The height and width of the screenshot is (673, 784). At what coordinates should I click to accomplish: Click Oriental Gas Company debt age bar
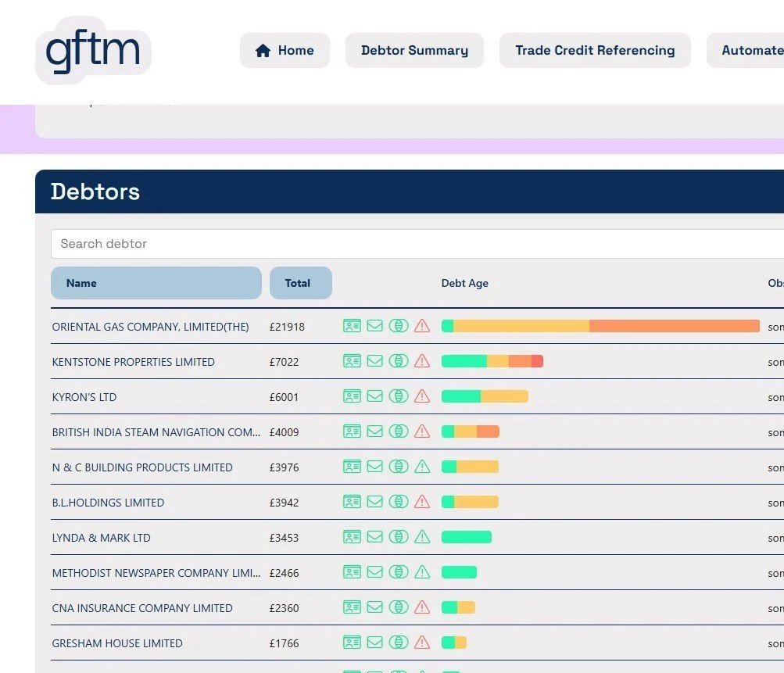tap(600, 326)
